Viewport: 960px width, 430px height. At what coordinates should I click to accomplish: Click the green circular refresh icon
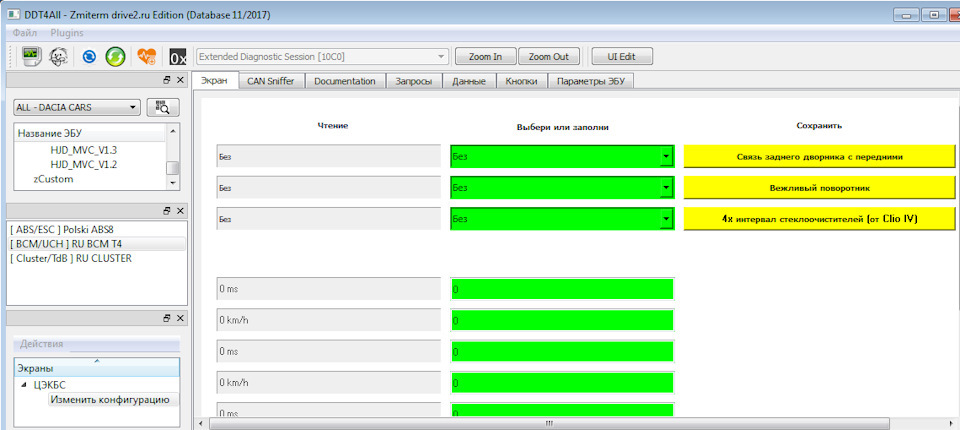pos(116,57)
